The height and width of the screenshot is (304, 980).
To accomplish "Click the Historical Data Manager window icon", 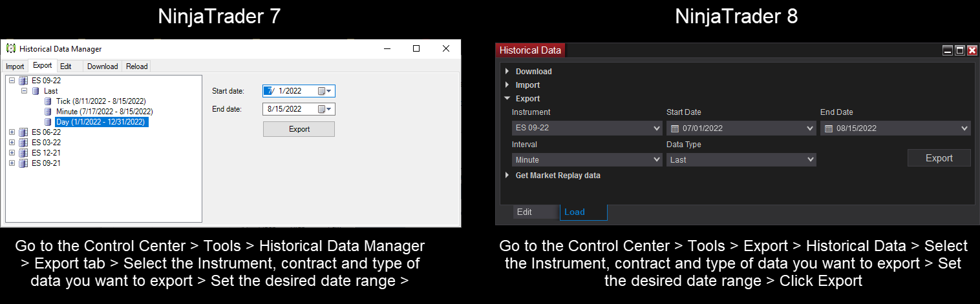I will click(10, 48).
